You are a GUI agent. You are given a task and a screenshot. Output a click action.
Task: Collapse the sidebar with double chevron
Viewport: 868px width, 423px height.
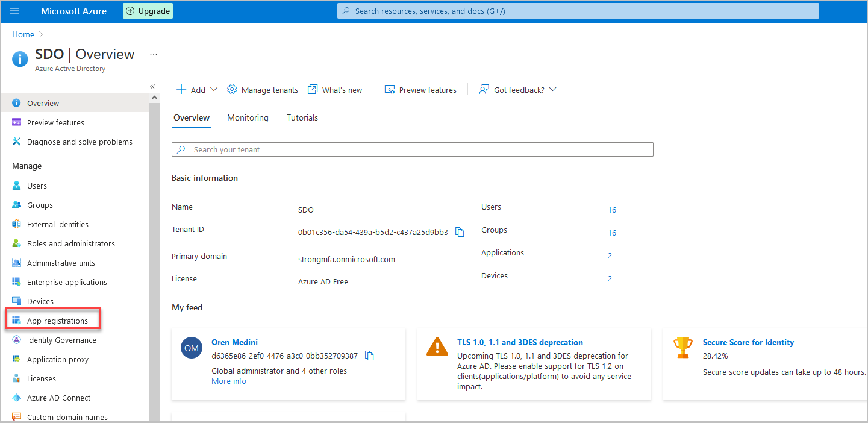pos(152,87)
